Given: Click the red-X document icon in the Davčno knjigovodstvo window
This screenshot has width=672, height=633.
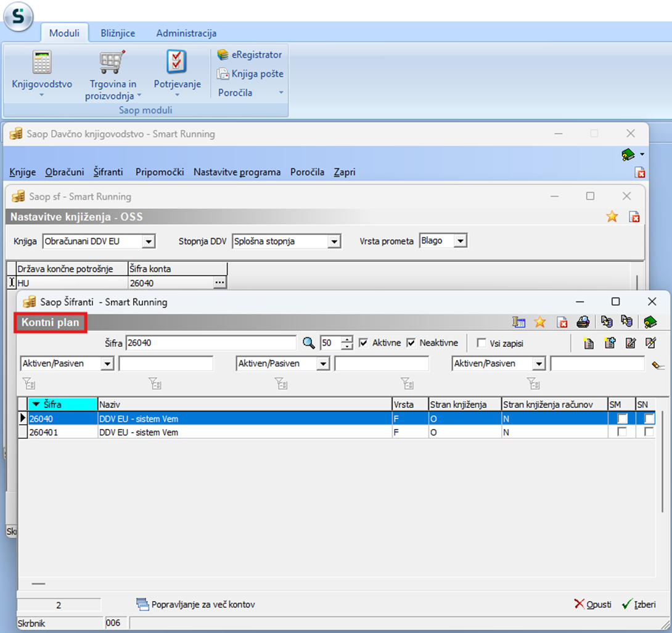Looking at the screenshot, I should pyautogui.click(x=640, y=173).
